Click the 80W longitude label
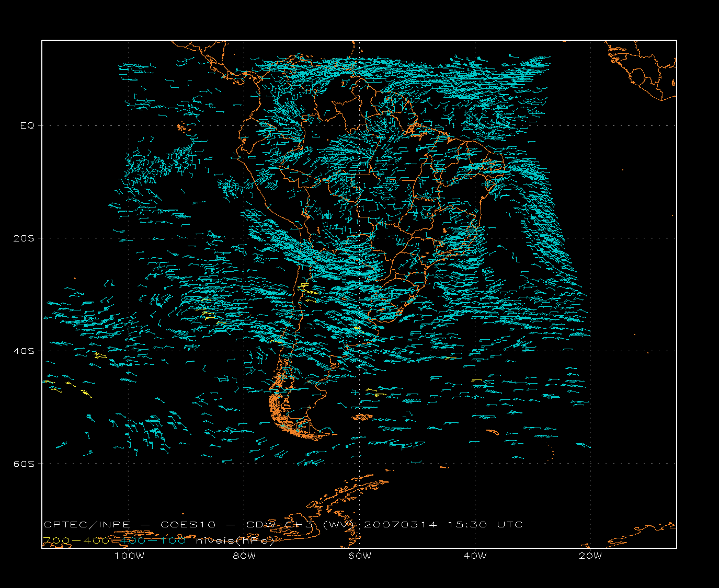Screen dimensions: 719x588 click(x=245, y=556)
